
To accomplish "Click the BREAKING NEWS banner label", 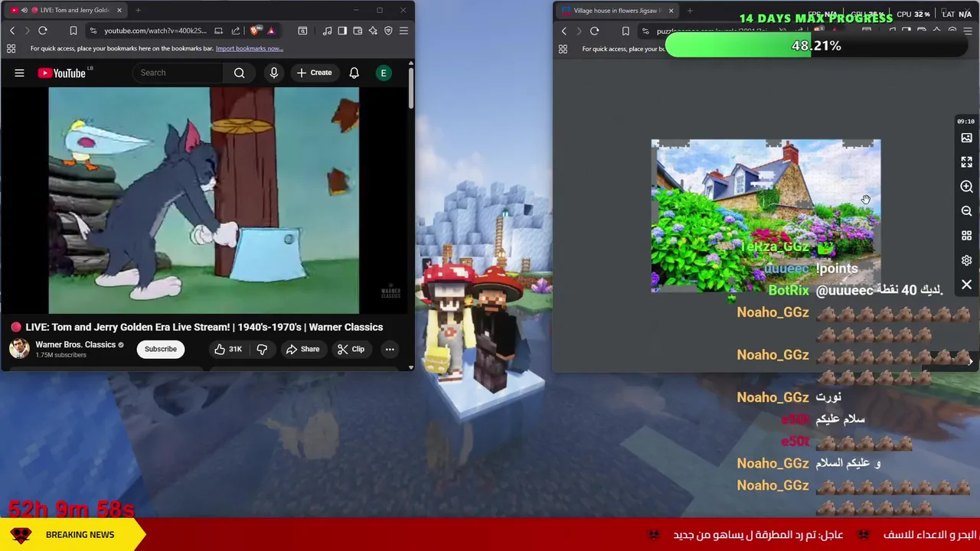I will coord(80,535).
